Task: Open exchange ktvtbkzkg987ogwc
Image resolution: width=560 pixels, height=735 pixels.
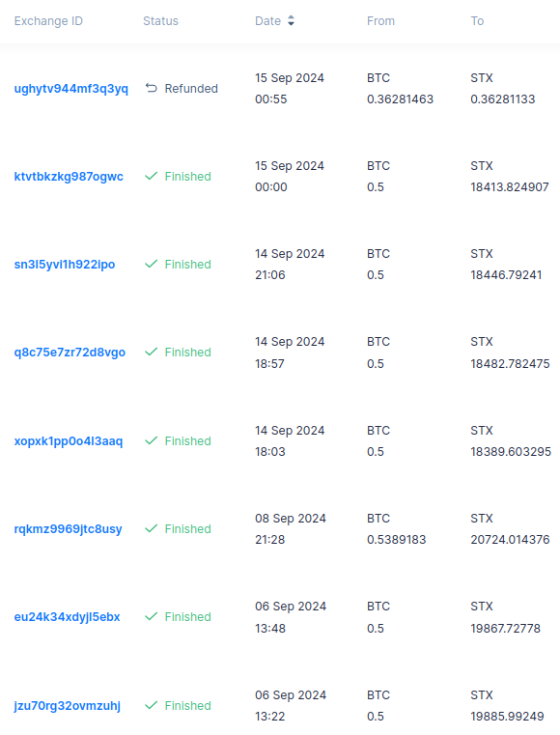Action: 69,176
